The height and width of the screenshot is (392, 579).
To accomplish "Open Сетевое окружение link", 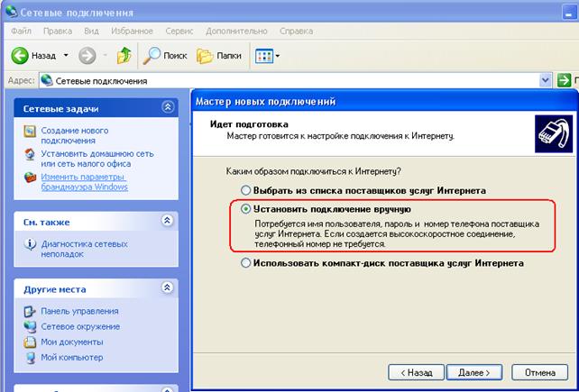I will (80, 326).
